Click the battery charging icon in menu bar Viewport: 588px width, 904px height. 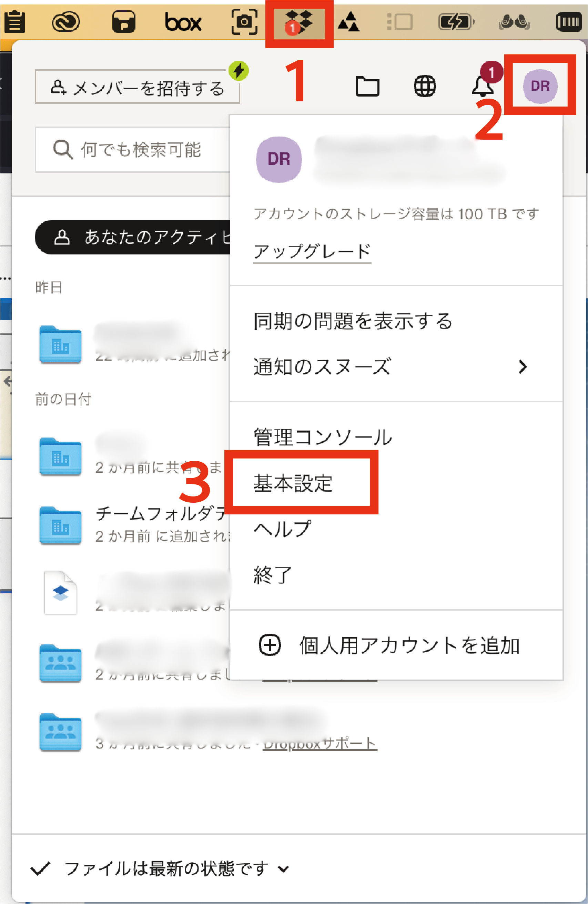pos(456,22)
